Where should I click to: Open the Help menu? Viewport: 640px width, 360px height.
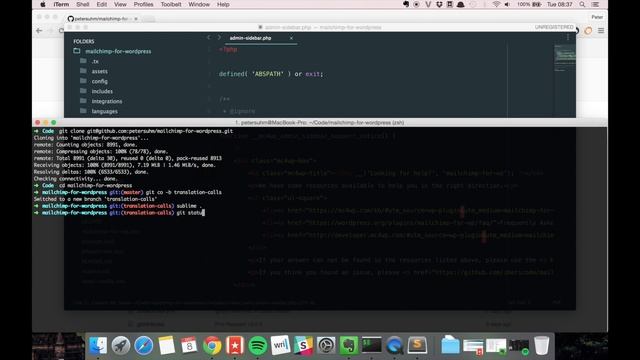[x=223, y=4]
